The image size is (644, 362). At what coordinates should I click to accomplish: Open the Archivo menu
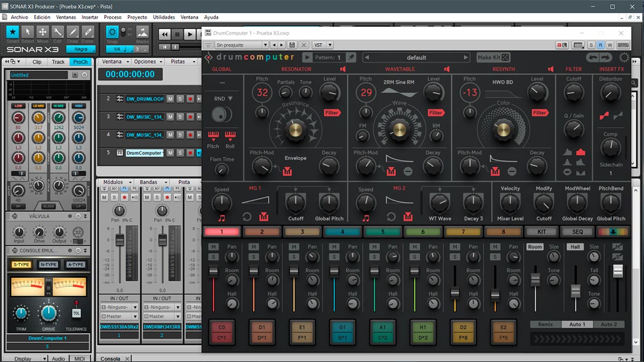click(x=19, y=17)
